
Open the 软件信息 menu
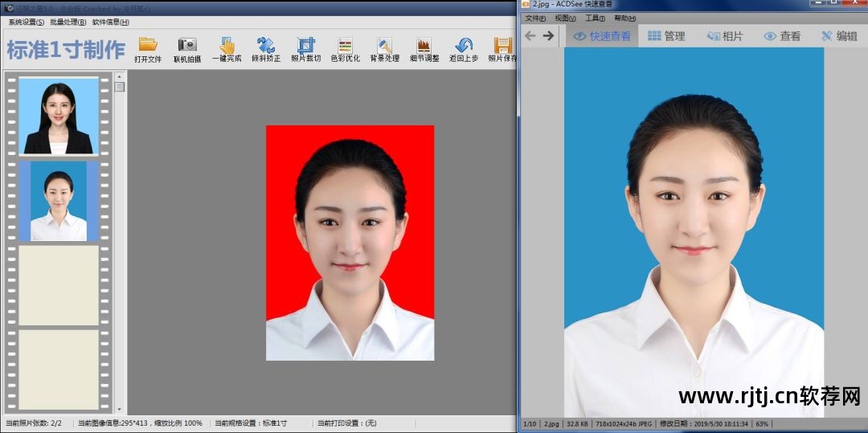(x=110, y=22)
